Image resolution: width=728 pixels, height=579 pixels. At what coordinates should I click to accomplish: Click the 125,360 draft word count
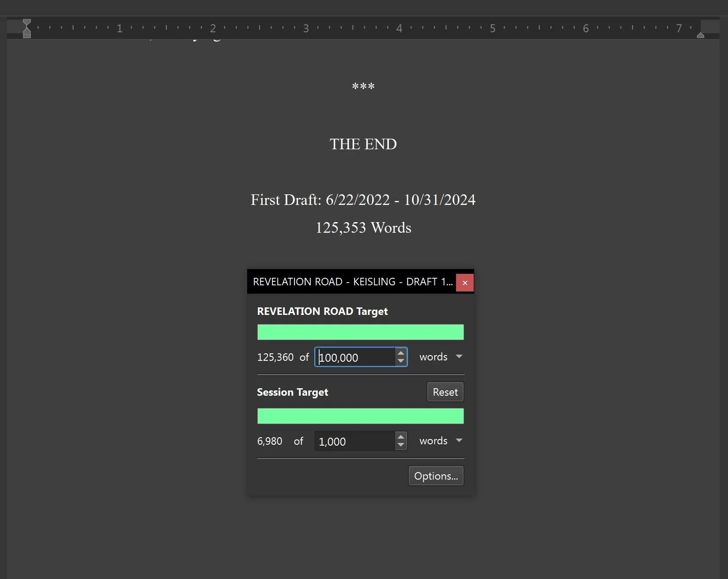click(x=275, y=357)
